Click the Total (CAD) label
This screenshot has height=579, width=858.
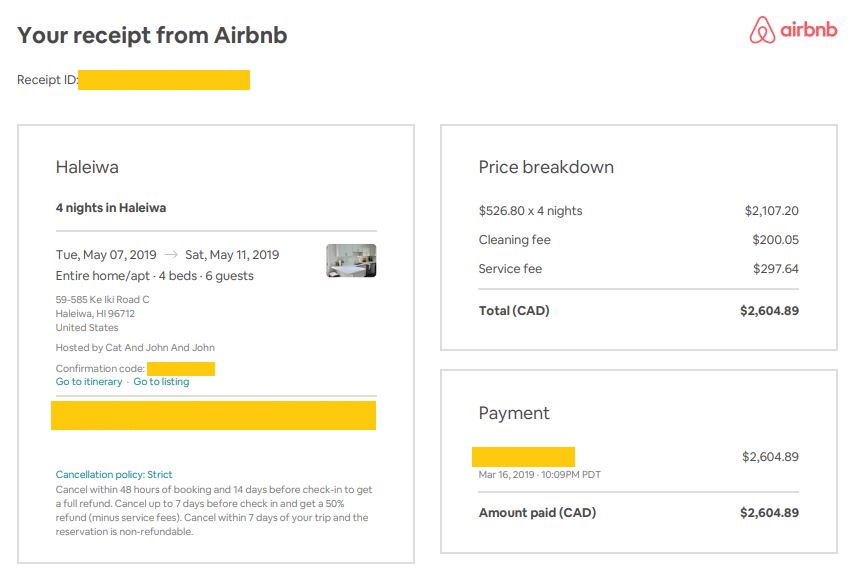514,311
